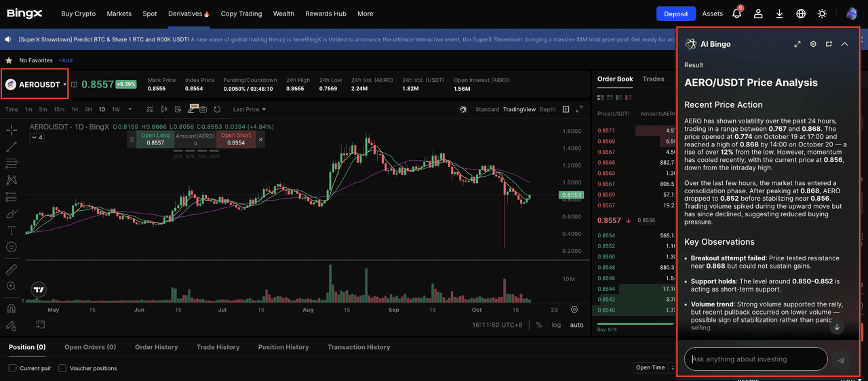
Task: Click the Open Long button
Action: (x=155, y=139)
